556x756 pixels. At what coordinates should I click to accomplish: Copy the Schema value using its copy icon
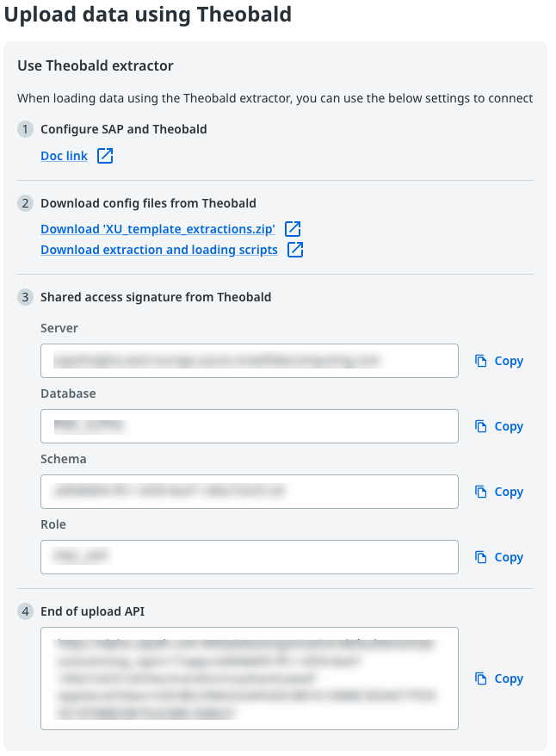[x=480, y=492]
